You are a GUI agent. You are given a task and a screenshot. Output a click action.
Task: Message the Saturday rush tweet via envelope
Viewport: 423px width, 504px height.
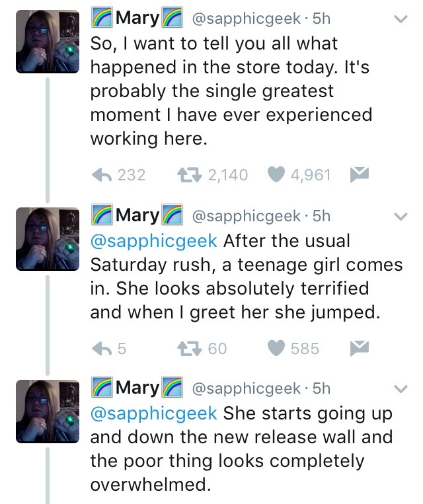pyautogui.click(x=358, y=347)
